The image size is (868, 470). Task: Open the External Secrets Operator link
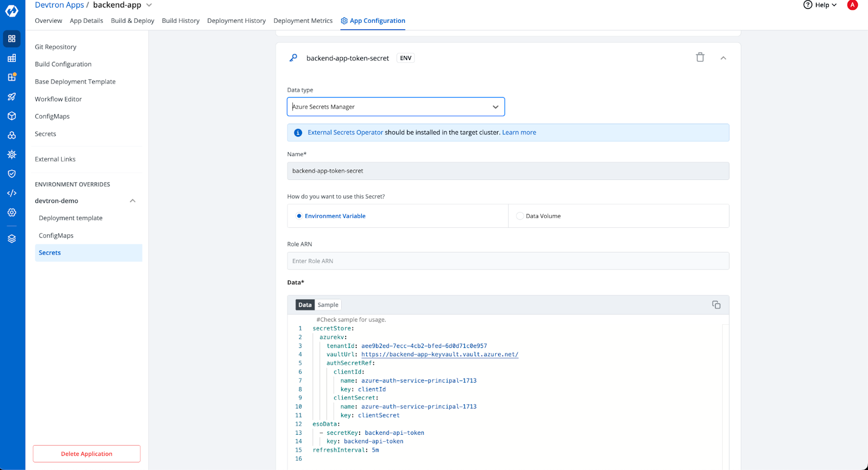click(x=346, y=132)
